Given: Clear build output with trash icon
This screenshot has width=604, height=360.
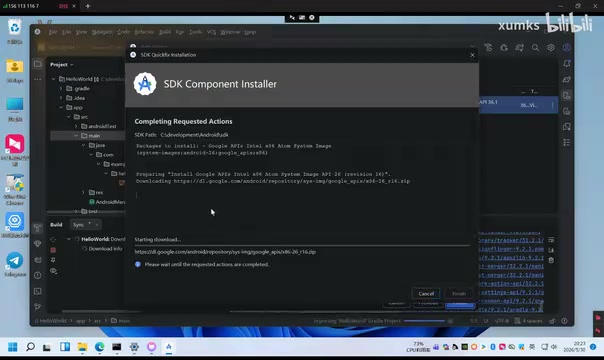Looking at the screenshot, I should (551, 260).
